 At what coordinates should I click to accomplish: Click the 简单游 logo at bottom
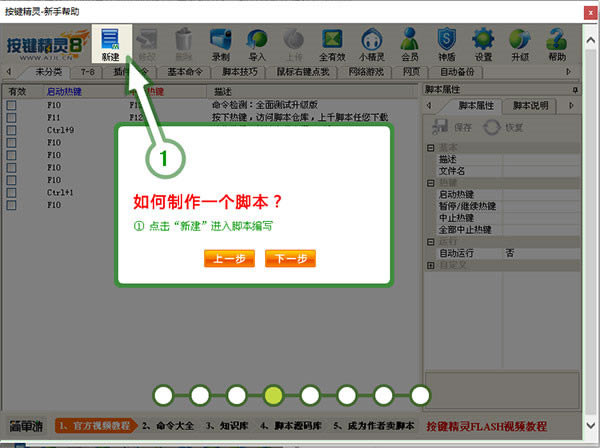[26, 426]
